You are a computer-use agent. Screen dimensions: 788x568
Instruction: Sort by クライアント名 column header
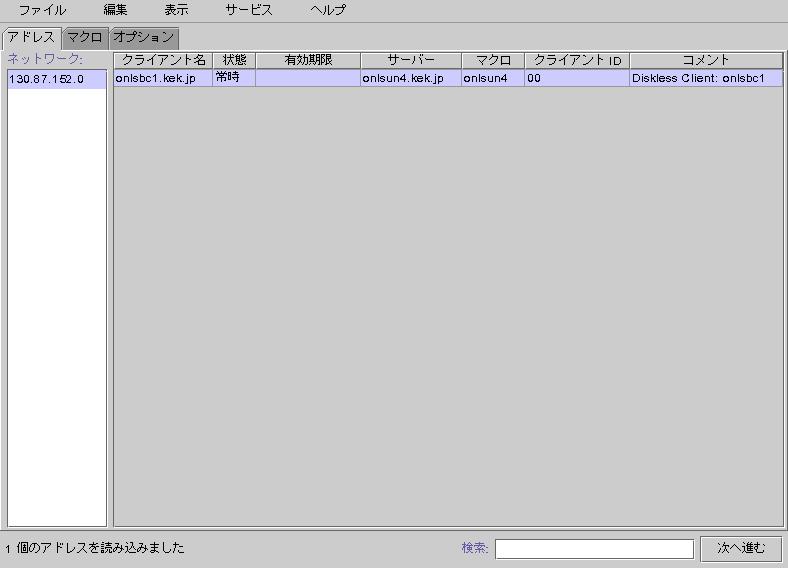point(163,60)
